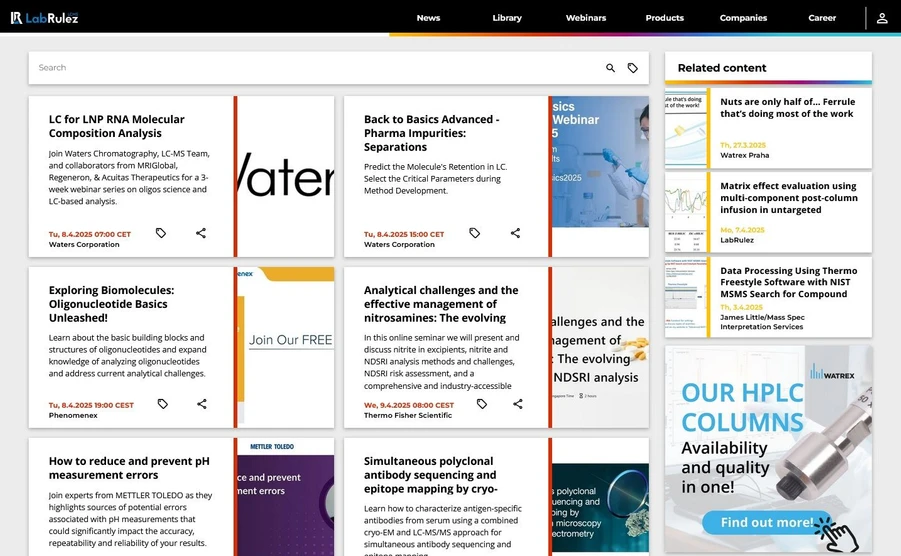Go to LabRulez home via logo
The width and height of the screenshot is (901, 556).
click(x=44, y=17)
